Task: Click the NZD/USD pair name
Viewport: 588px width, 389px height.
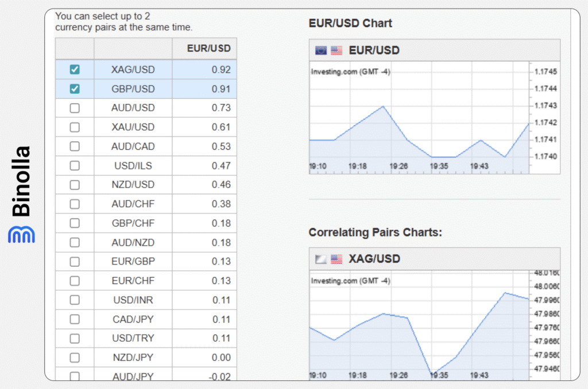Action: (x=133, y=185)
